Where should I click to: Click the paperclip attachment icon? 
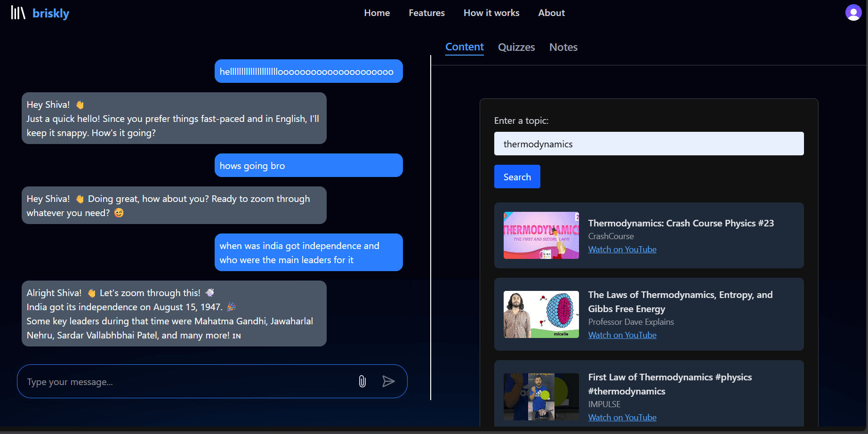point(362,381)
